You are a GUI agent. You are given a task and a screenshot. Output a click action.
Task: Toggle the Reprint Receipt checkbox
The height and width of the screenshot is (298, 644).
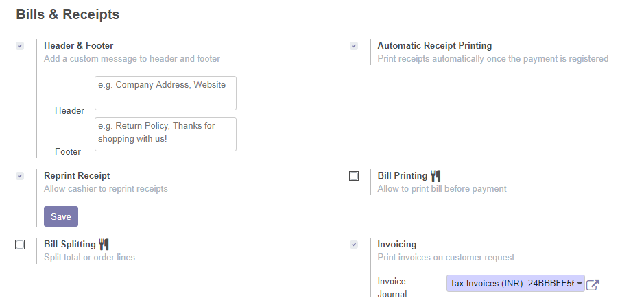click(20, 176)
